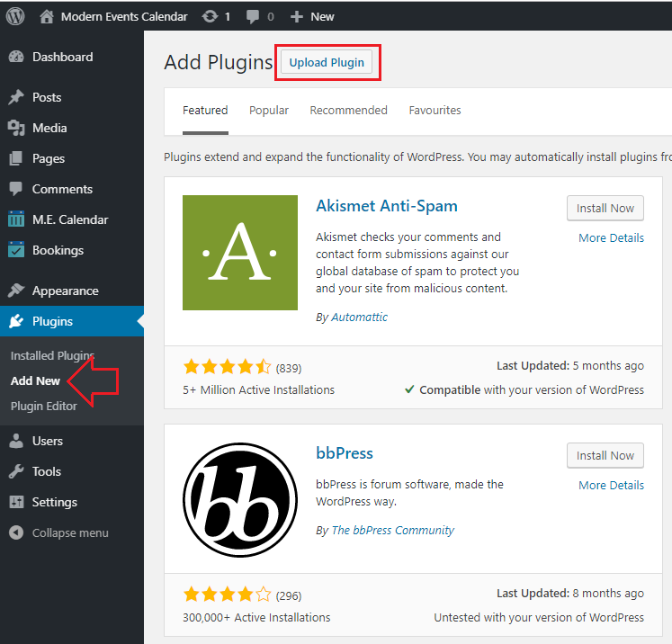Open the comments bubble icon in admin bar
The width and height of the screenshot is (672, 644).
coord(253,17)
